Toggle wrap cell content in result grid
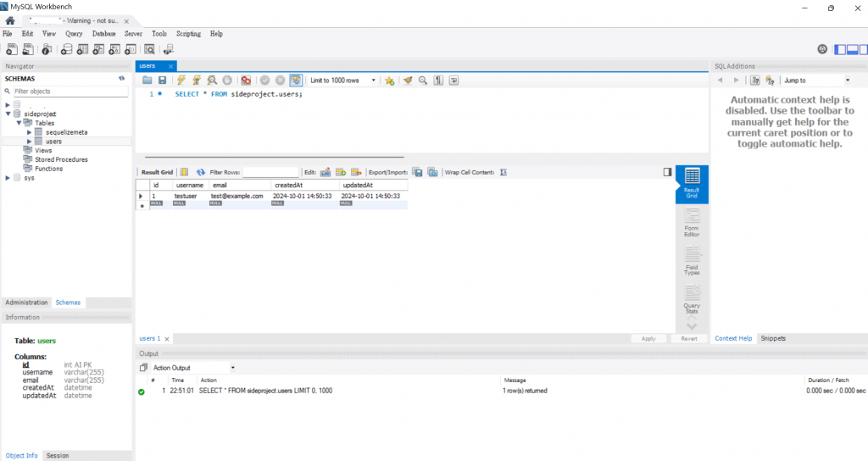Viewport: 868px width, 461px height. 504,172
